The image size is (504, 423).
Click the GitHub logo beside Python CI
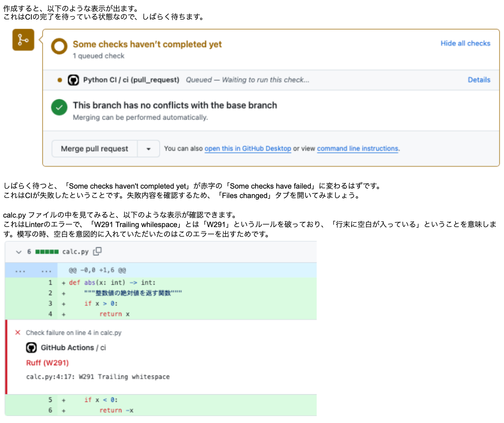pyautogui.click(x=73, y=80)
